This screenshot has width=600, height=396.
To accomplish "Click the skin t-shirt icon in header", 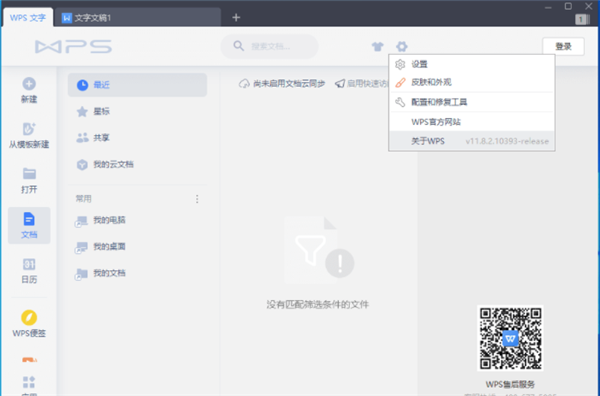I will pos(378,47).
